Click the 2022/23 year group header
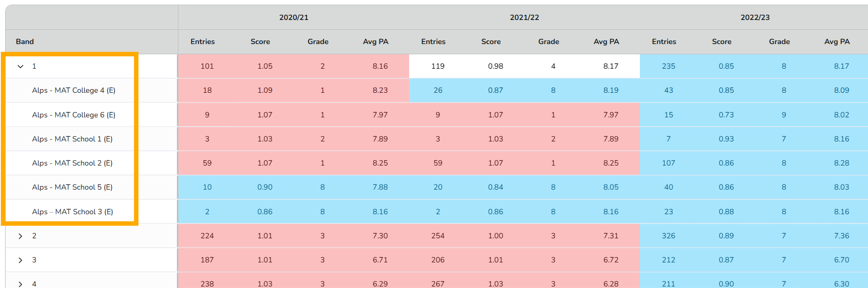868x288 pixels. click(755, 17)
